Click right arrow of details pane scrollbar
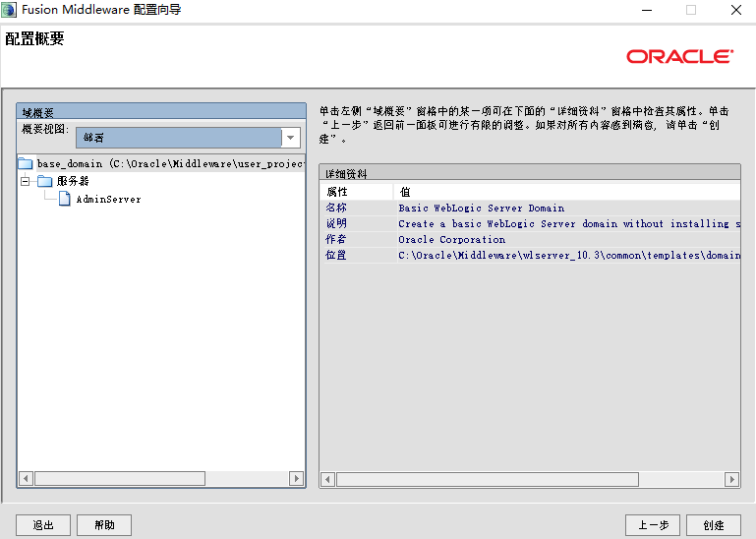756x539 pixels. coord(731,480)
